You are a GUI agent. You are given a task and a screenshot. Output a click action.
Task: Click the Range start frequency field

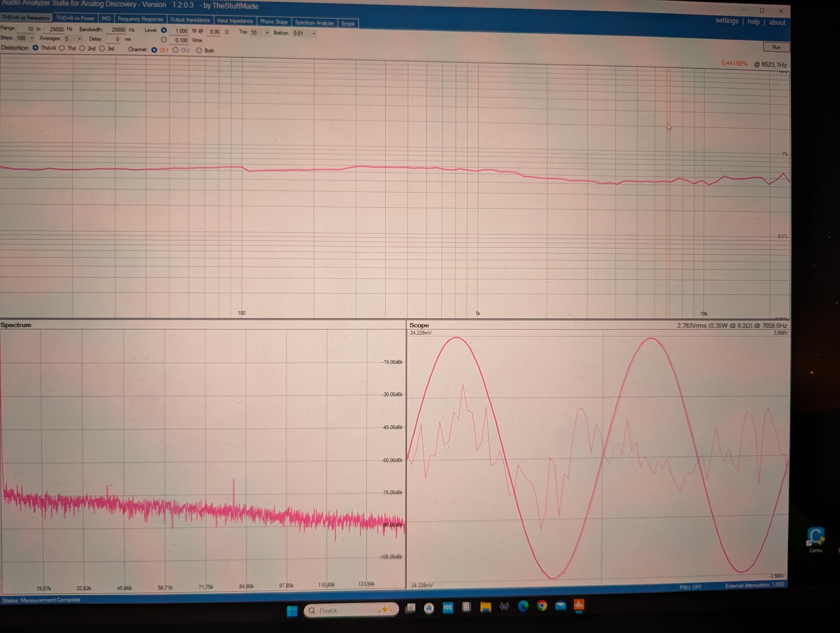[26, 29]
